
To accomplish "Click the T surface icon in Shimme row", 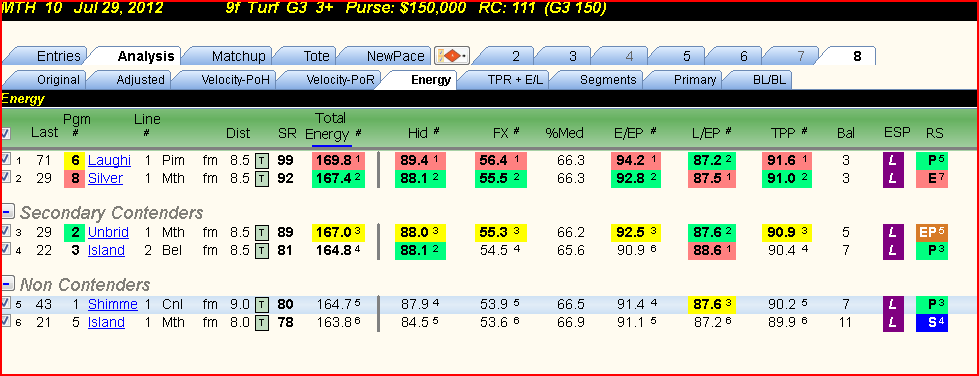I will click(262, 305).
